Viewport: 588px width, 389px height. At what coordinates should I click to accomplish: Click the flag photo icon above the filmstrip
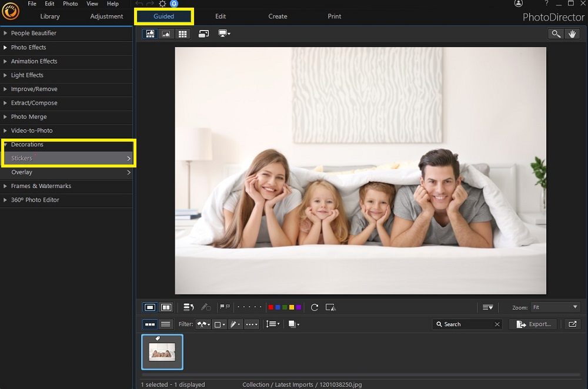pos(223,307)
